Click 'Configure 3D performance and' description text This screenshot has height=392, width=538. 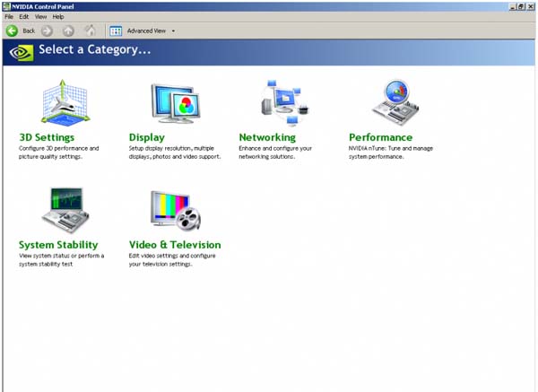(x=58, y=148)
